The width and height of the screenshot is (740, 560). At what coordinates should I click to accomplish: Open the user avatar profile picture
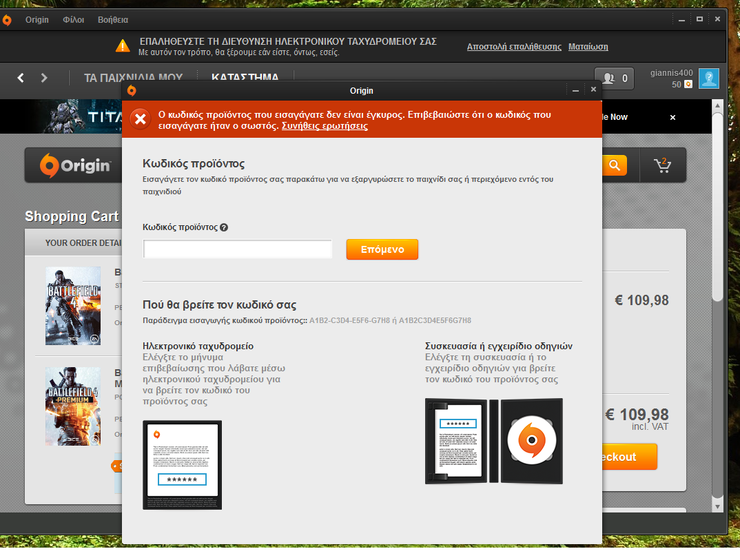coord(709,79)
